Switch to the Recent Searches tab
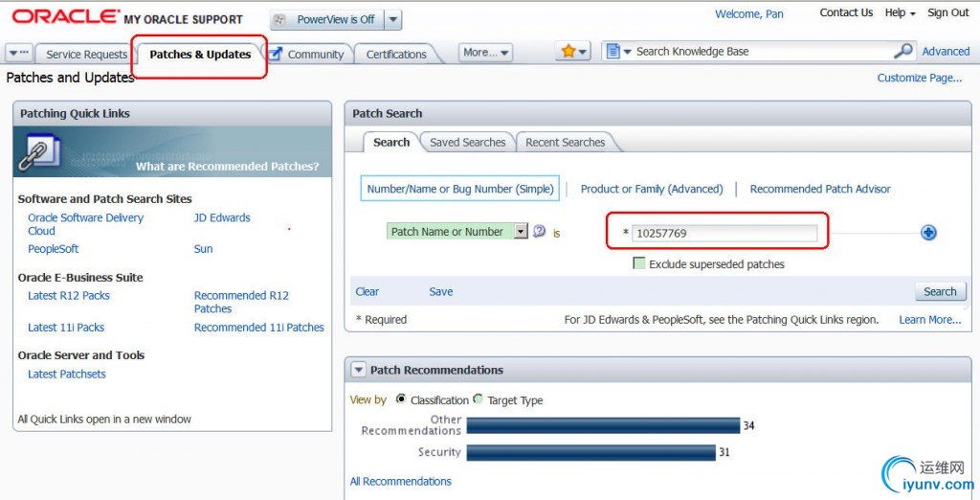 click(565, 142)
